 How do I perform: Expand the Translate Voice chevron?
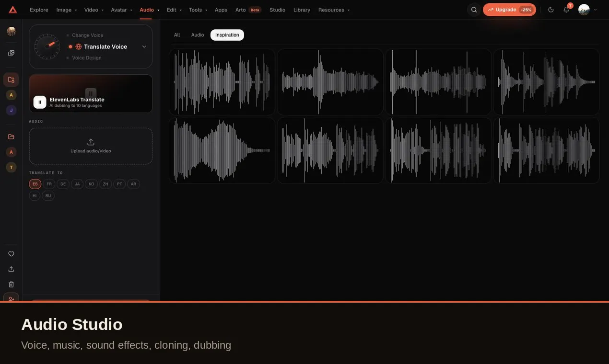click(144, 46)
